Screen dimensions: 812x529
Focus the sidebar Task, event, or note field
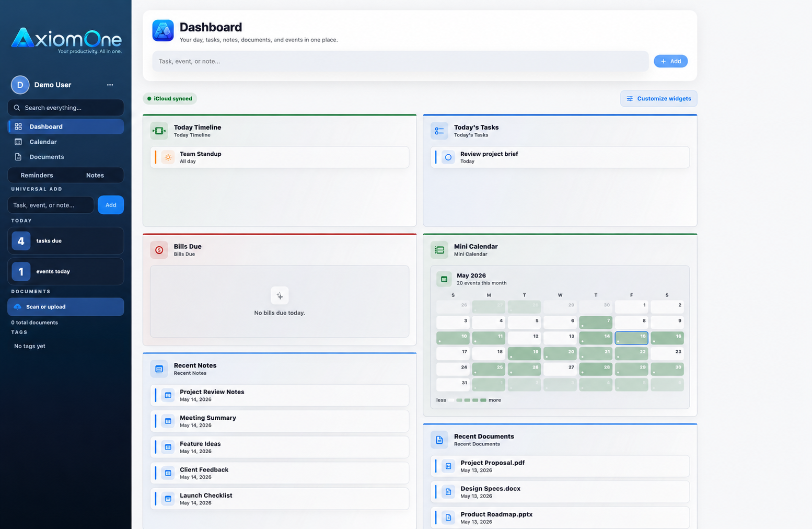(x=51, y=205)
